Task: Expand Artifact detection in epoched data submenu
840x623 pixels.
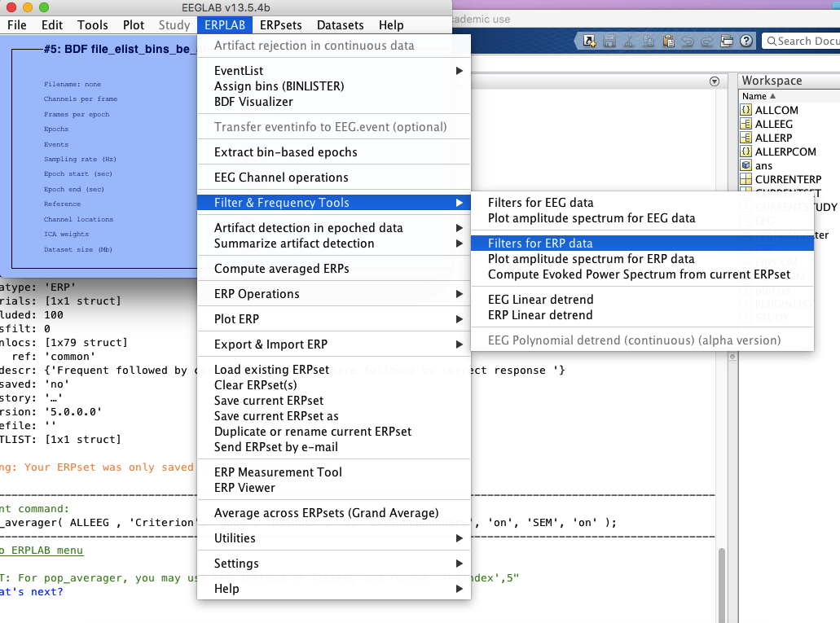Action: (459, 228)
